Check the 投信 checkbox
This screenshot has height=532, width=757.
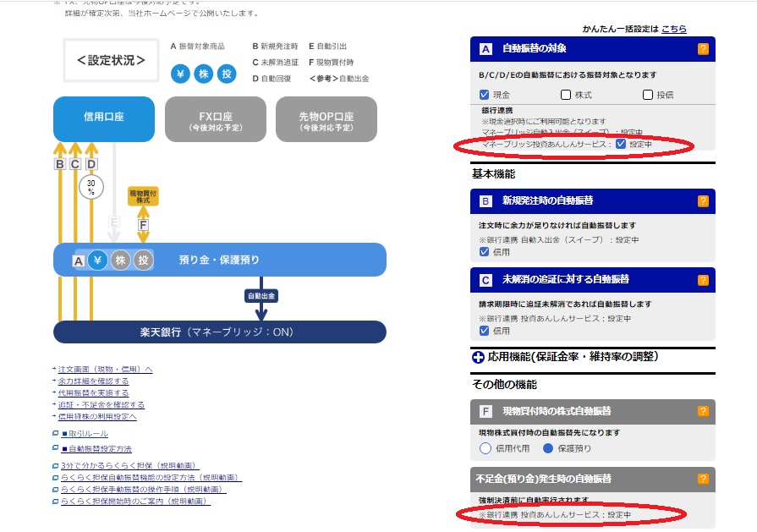648,95
